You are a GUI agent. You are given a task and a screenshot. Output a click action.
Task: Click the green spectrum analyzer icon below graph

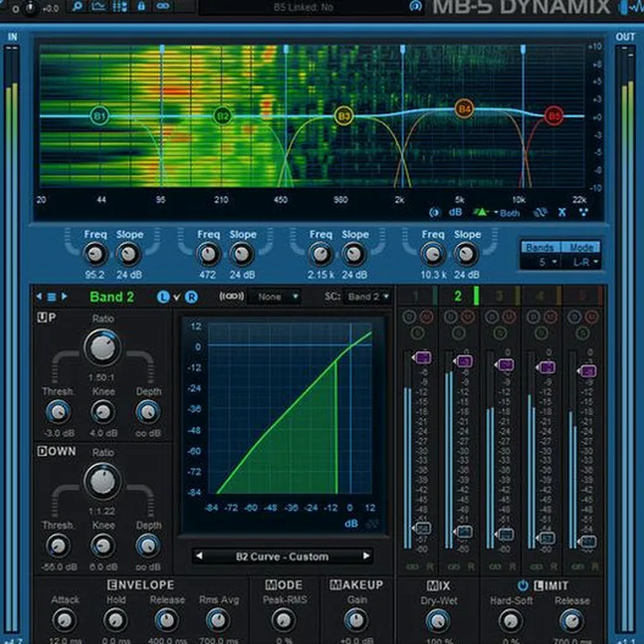pyautogui.click(x=480, y=212)
